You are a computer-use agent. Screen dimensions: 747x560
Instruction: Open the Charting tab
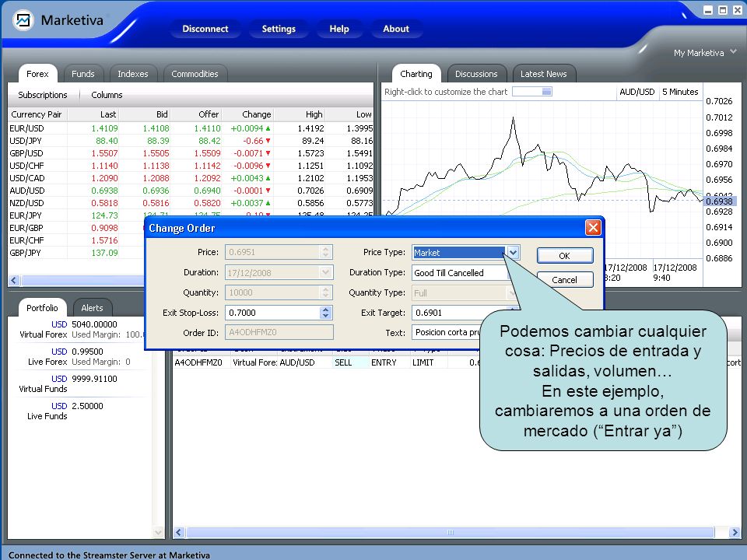tap(416, 74)
